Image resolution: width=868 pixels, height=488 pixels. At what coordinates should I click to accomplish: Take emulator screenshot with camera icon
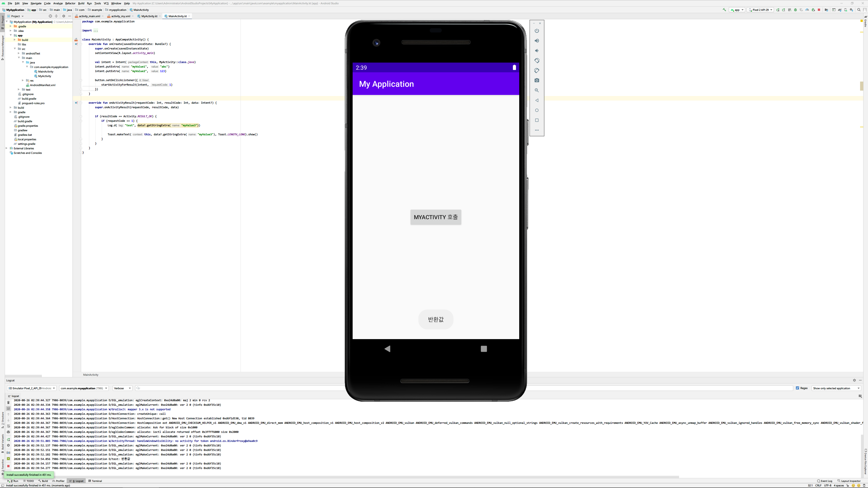(537, 80)
